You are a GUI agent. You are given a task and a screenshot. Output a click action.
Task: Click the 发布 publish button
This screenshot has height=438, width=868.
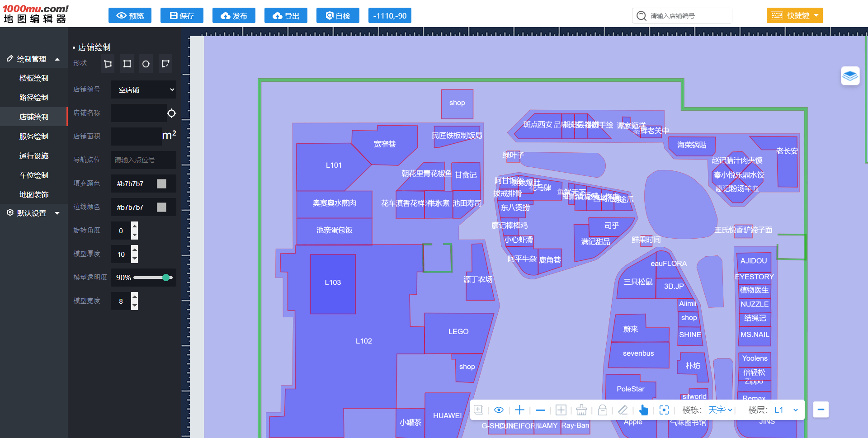pos(234,15)
